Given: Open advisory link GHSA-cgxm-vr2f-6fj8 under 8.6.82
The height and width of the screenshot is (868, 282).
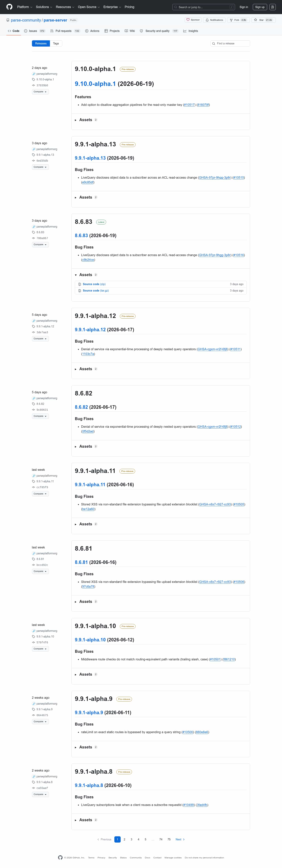Looking at the screenshot, I should point(212,427).
